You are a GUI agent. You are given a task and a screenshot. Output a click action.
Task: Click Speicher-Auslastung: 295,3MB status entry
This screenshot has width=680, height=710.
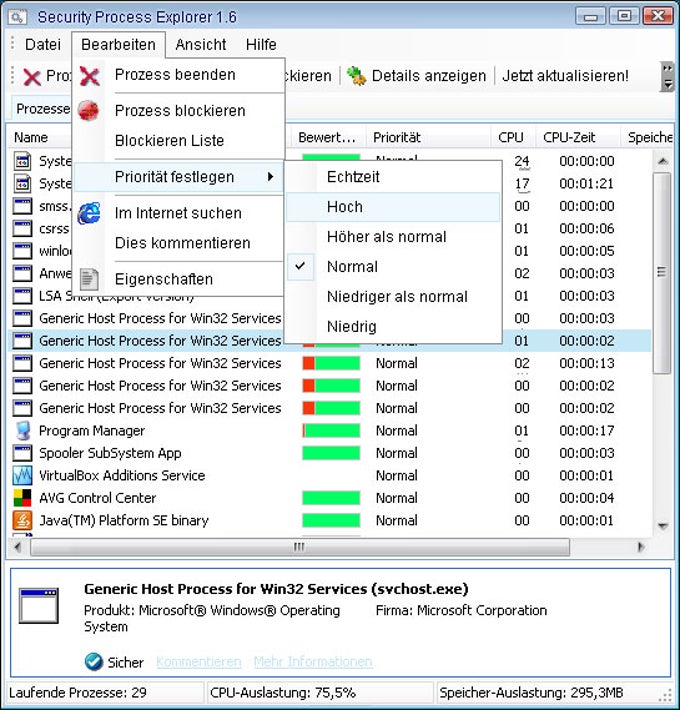click(x=549, y=693)
